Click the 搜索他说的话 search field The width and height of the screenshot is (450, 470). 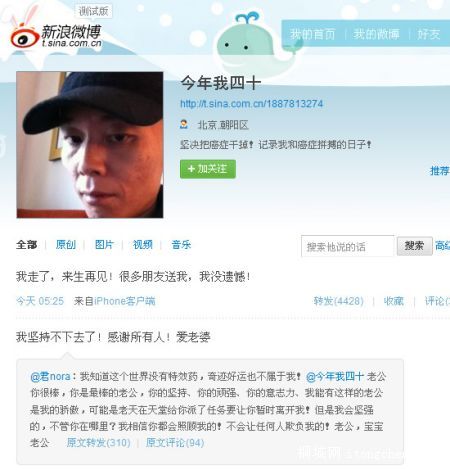click(x=348, y=247)
